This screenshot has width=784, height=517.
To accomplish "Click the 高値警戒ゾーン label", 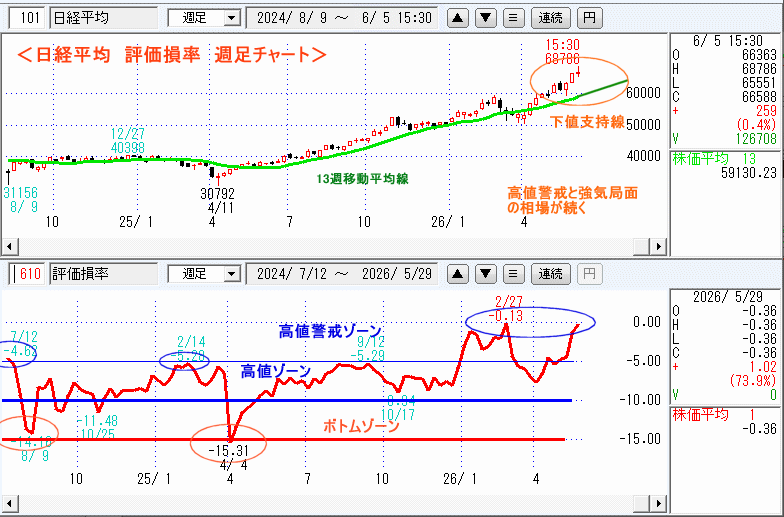I will (x=330, y=331).
